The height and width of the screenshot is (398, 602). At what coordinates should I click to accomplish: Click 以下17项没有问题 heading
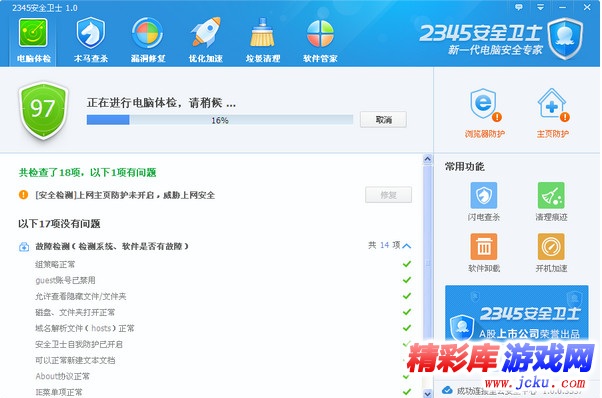[59, 224]
